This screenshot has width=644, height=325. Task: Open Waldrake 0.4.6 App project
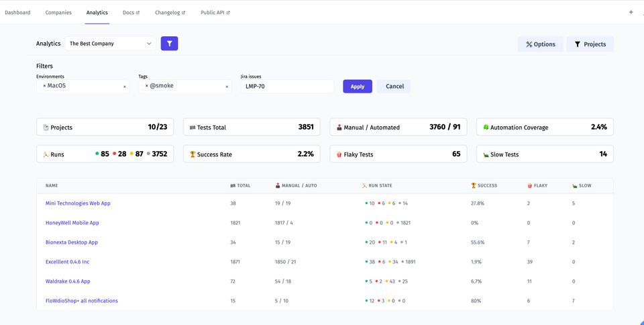(x=68, y=281)
